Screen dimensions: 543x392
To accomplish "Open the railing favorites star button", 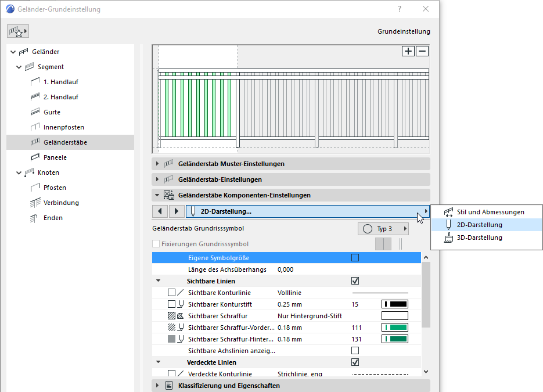I will tap(17, 31).
